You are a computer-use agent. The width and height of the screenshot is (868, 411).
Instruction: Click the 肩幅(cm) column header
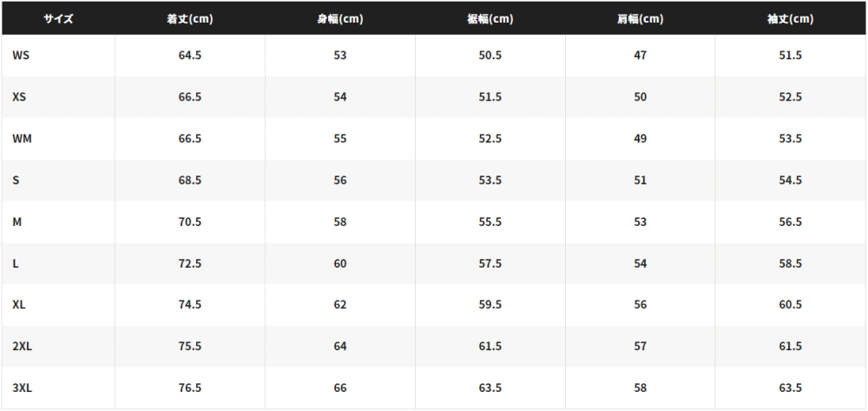(x=640, y=19)
